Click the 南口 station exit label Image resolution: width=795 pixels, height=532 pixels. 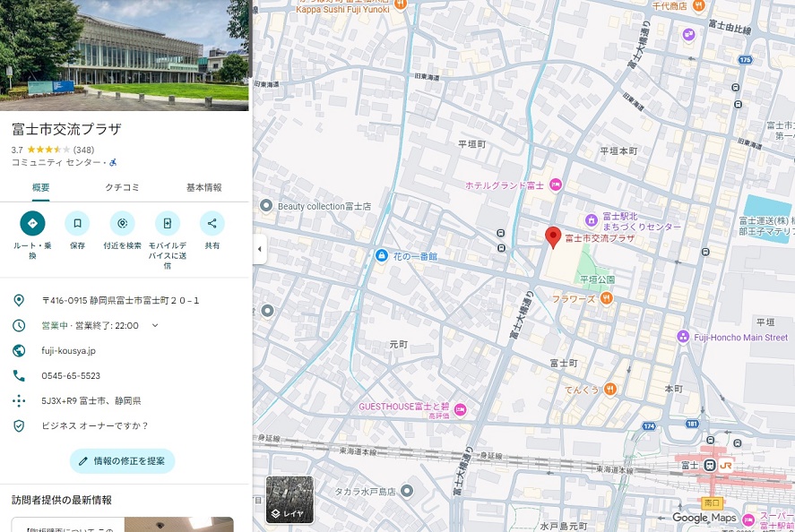point(712,502)
